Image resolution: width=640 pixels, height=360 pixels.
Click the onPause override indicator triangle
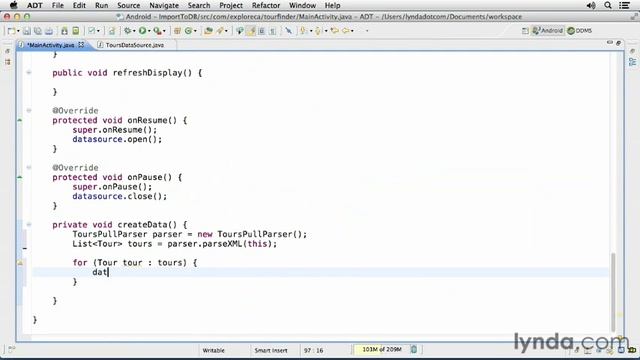click(x=19, y=177)
